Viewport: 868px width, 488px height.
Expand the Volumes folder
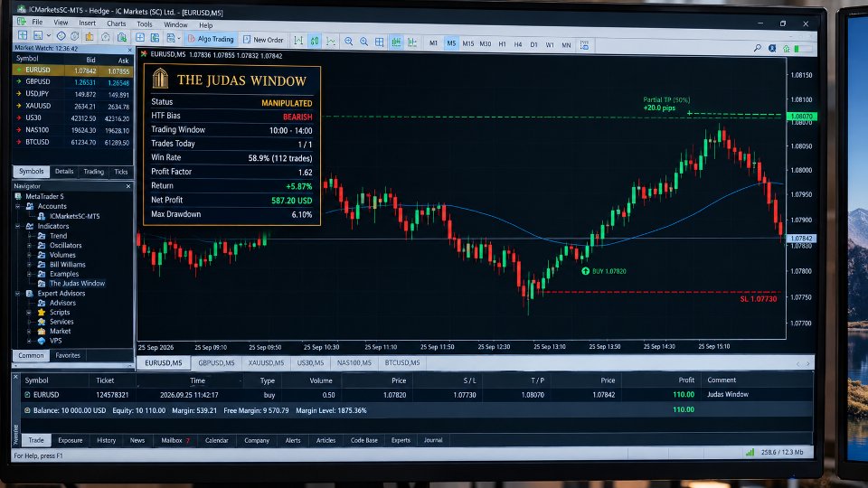pos(29,255)
